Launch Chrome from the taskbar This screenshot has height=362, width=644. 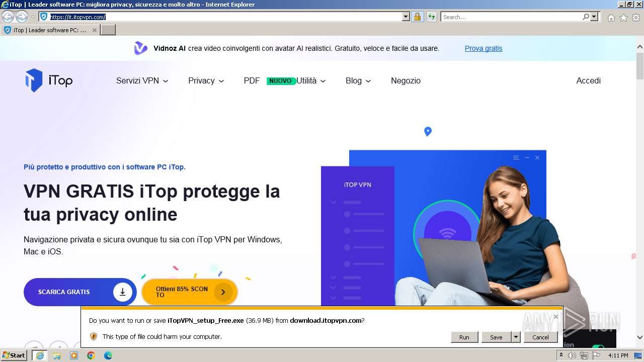click(91, 355)
